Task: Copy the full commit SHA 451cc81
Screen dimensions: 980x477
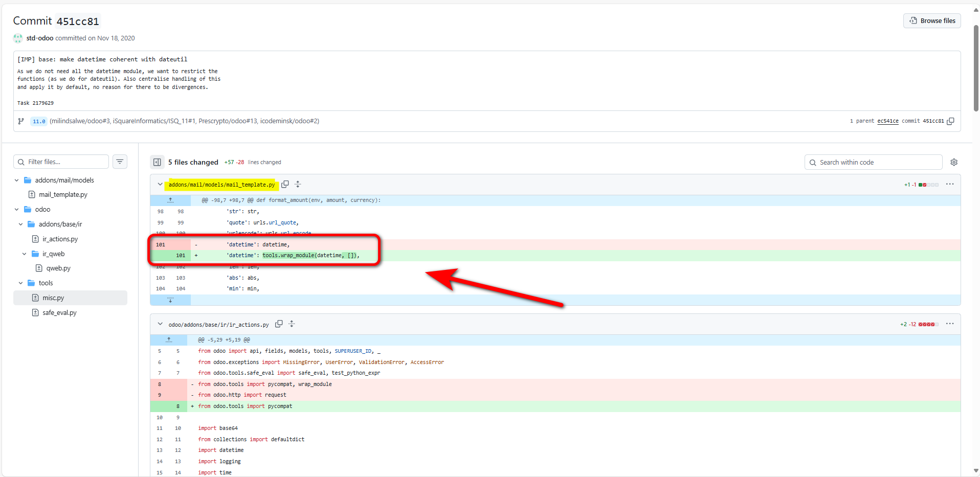Action: [950, 121]
